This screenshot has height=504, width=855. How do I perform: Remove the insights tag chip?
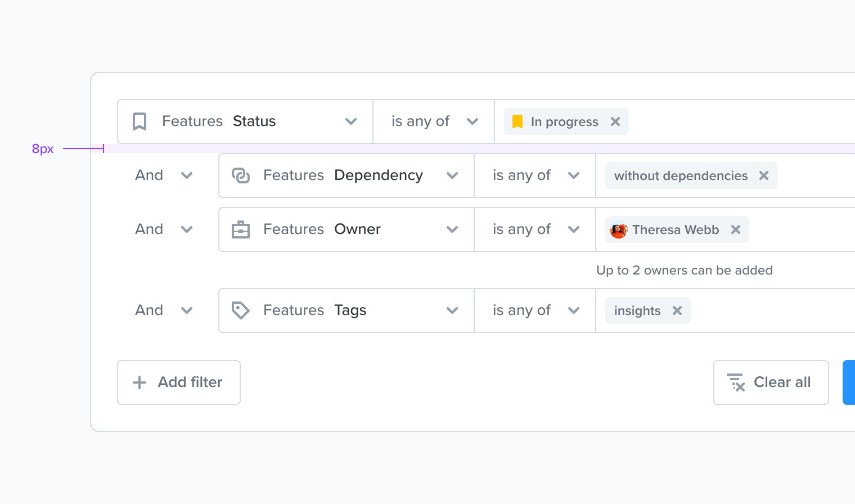[x=677, y=310]
